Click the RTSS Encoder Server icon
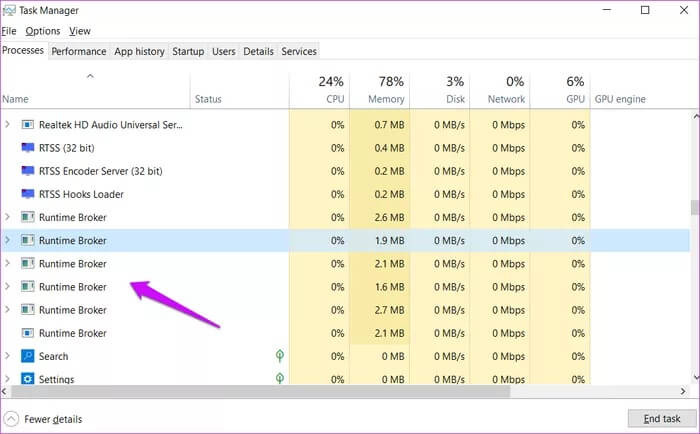700x434 pixels. coord(28,171)
